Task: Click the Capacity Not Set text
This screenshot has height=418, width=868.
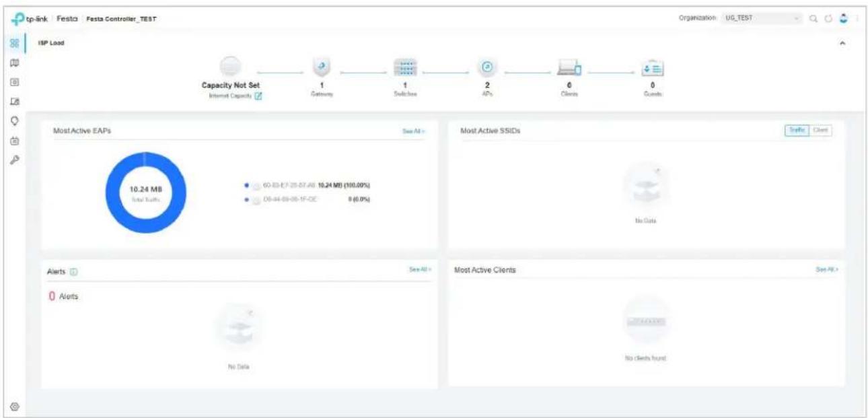Action: 231,86
